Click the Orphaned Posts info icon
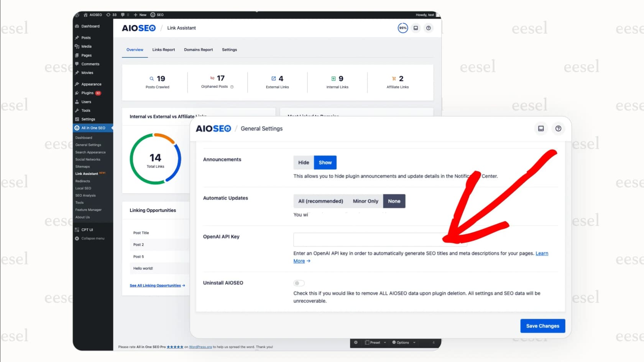 tap(232, 87)
